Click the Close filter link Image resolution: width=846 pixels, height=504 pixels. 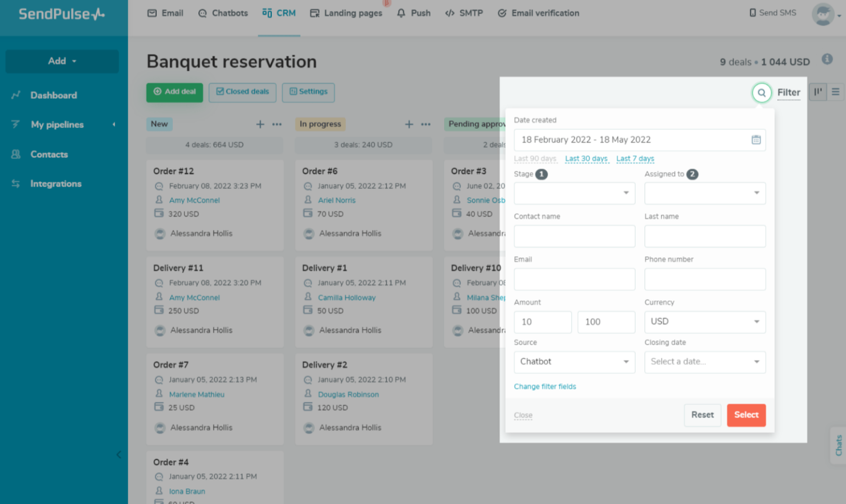(523, 415)
